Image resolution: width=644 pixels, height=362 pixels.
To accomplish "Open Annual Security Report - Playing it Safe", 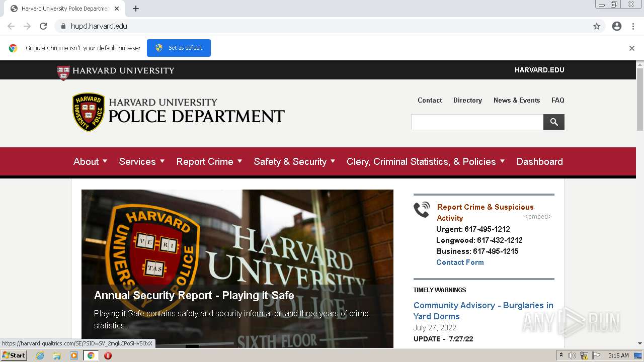I will (x=194, y=295).
